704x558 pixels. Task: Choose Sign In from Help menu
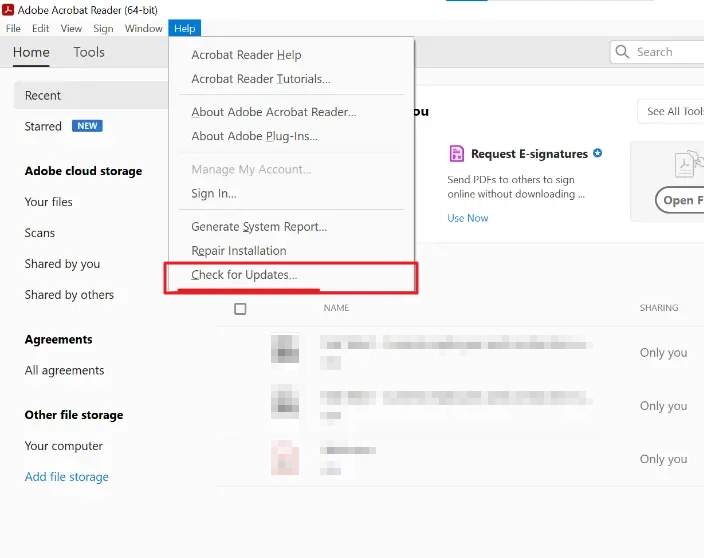[214, 193]
